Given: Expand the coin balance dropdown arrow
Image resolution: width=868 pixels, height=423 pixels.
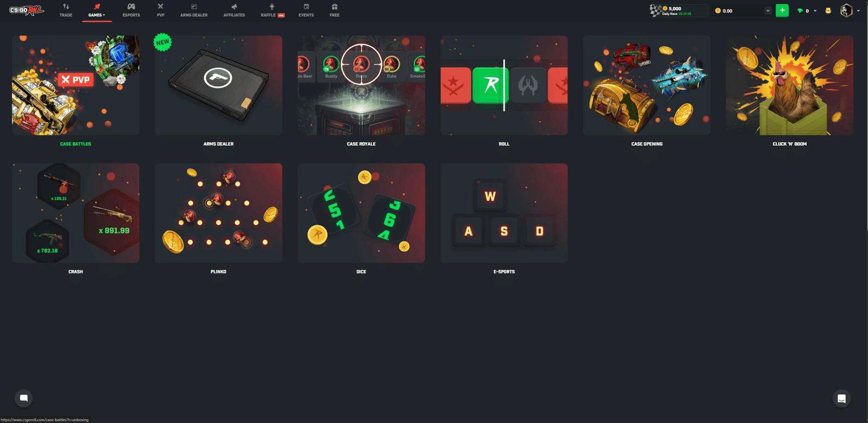Looking at the screenshot, I should point(768,11).
